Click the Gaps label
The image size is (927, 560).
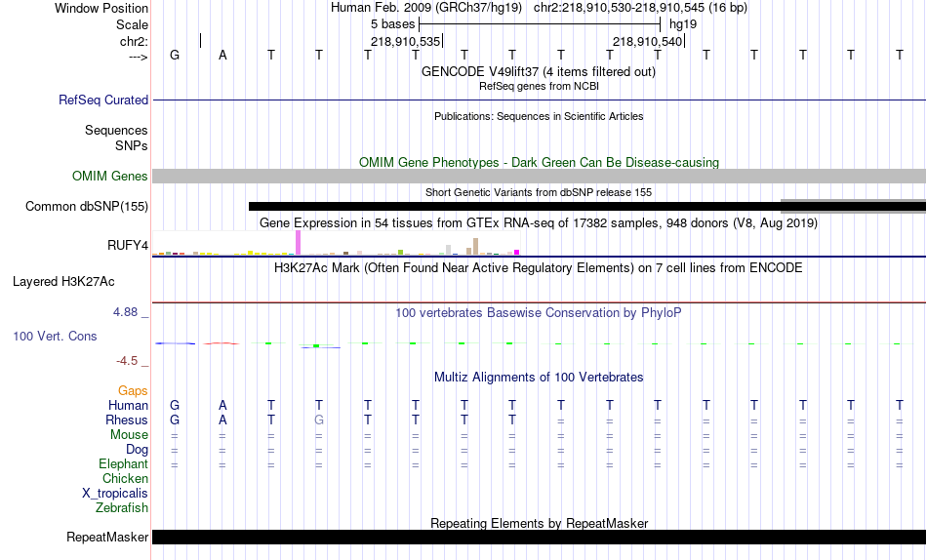(x=133, y=391)
